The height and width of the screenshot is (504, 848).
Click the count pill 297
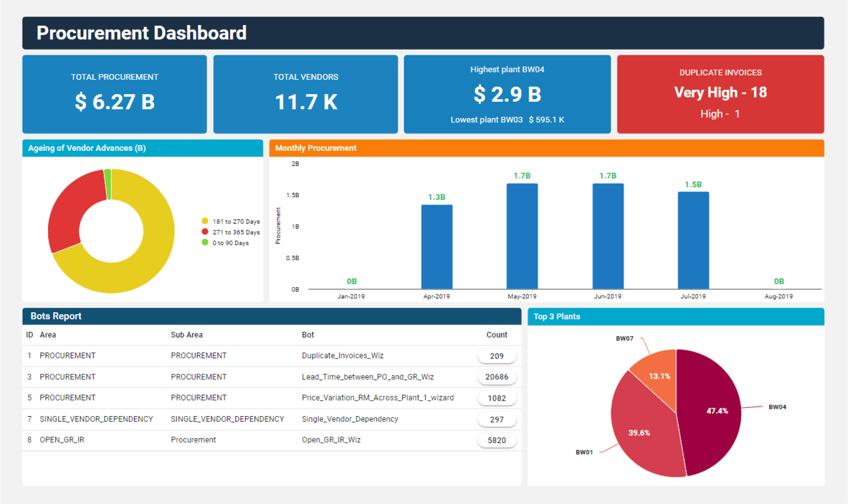[497, 420]
